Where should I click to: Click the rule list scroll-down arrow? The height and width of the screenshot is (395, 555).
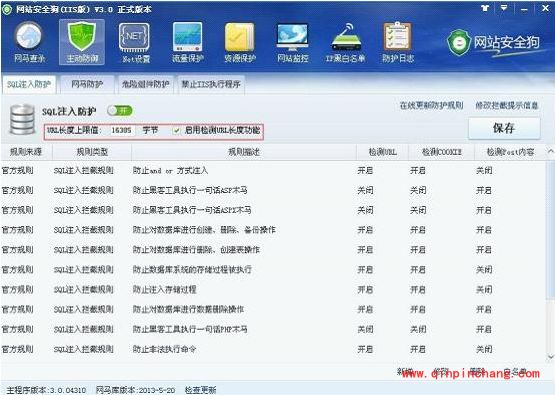pos(550,356)
